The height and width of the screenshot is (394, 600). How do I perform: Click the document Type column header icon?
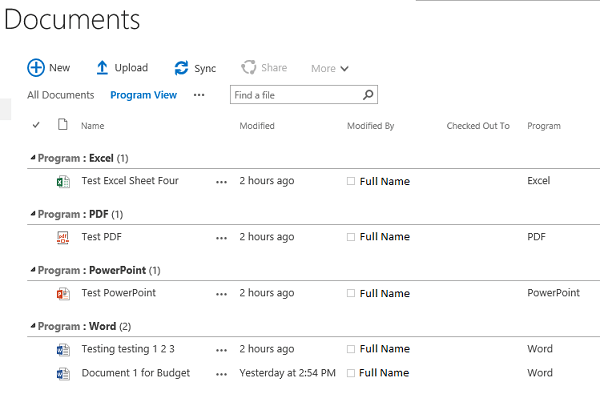pyautogui.click(x=63, y=124)
